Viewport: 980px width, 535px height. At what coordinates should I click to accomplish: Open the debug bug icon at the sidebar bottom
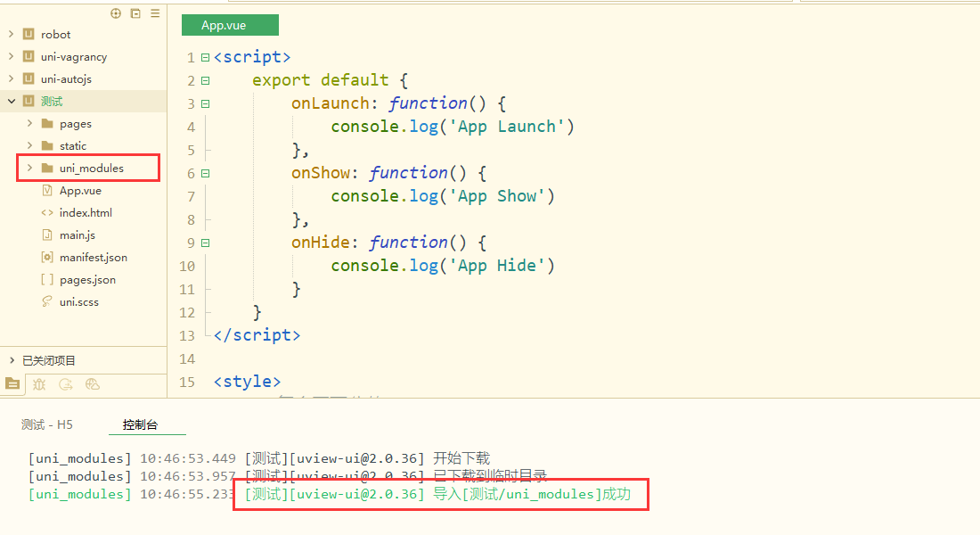(x=39, y=384)
